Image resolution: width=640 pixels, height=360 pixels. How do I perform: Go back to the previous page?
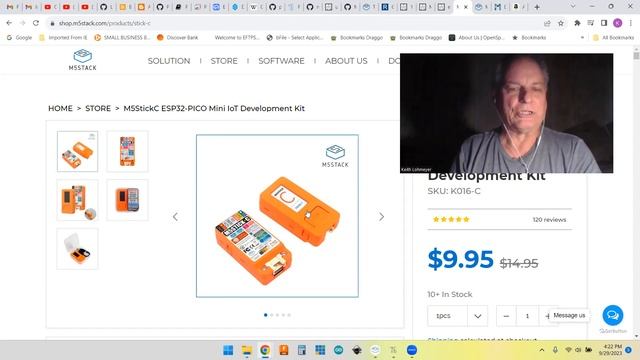9,23
